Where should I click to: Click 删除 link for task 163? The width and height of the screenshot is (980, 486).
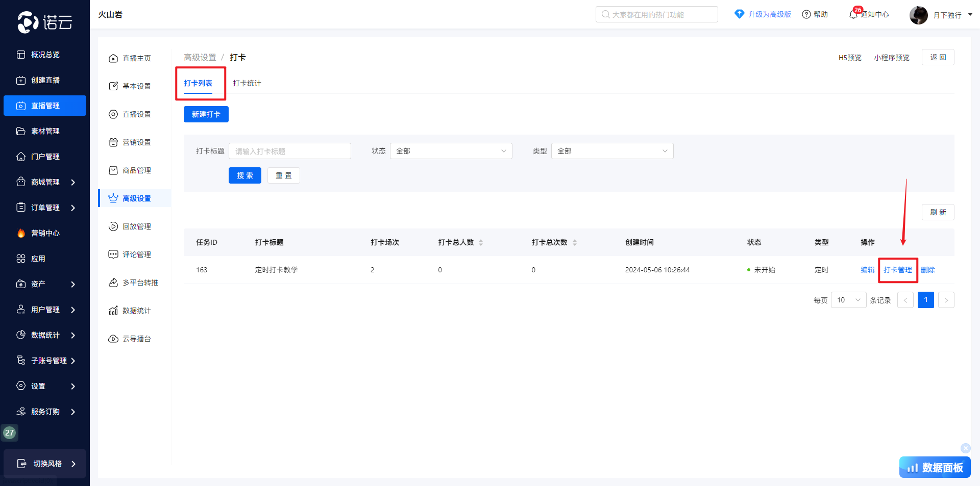pyautogui.click(x=927, y=270)
